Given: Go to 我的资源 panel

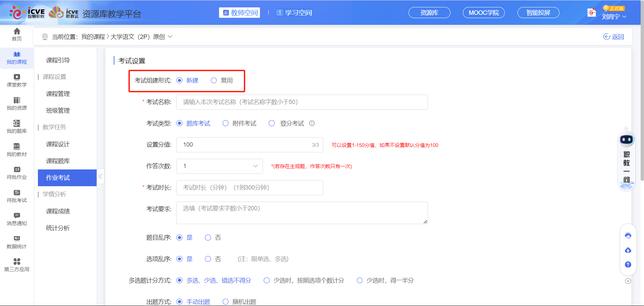Looking at the screenshot, I should coord(16,104).
